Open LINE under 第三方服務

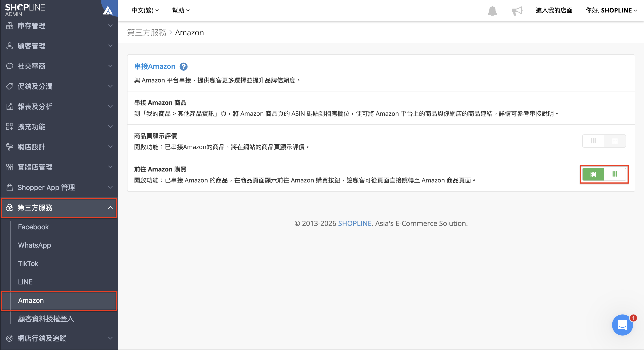point(25,282)
